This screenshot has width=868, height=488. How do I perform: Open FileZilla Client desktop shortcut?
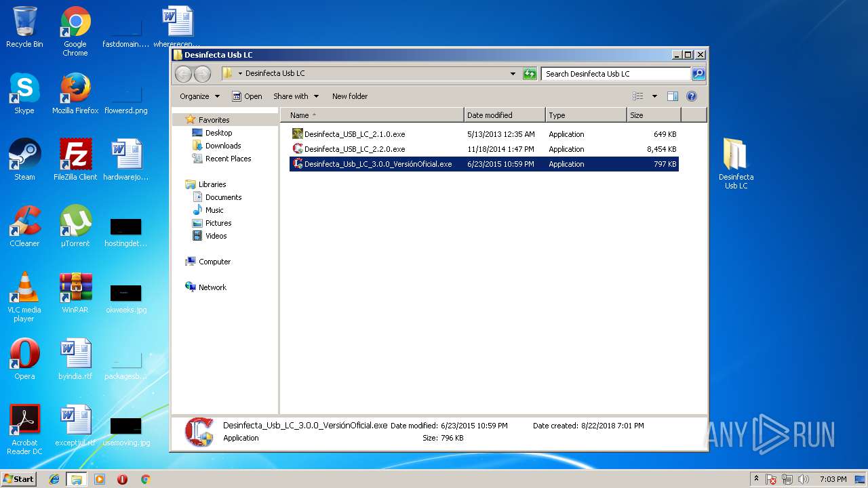click(75, 160)
